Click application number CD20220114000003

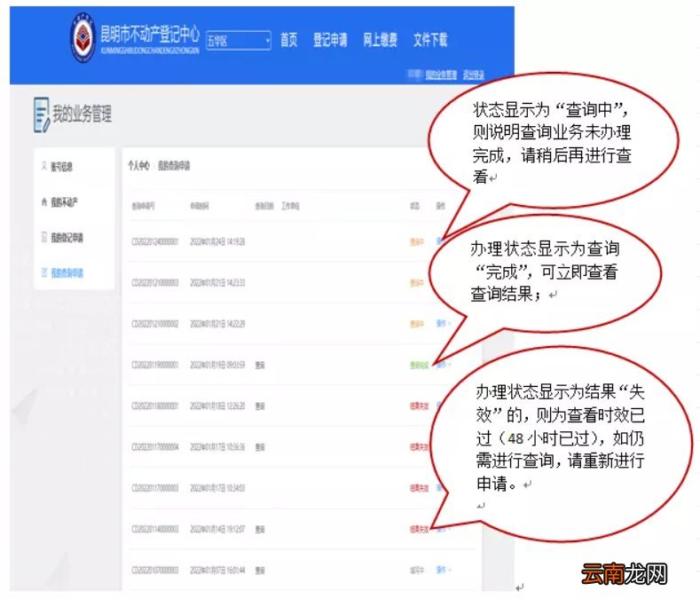tap(155, 529)
